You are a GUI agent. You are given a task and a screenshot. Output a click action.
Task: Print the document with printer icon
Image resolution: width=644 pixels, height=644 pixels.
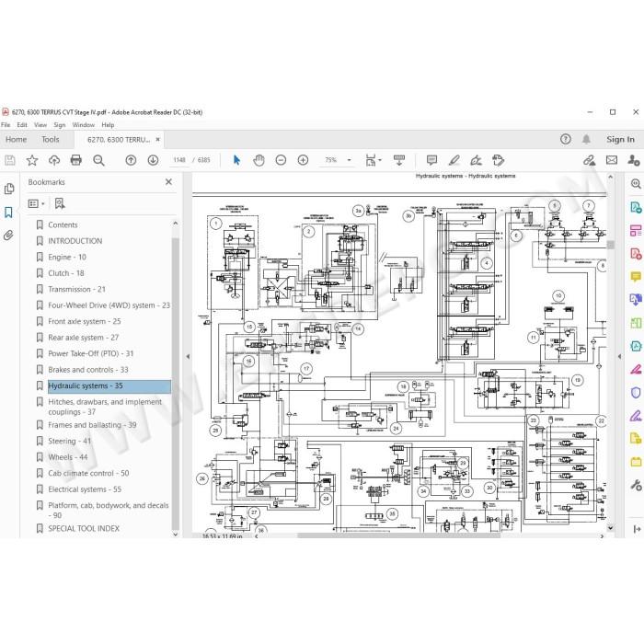pos(76,160)
